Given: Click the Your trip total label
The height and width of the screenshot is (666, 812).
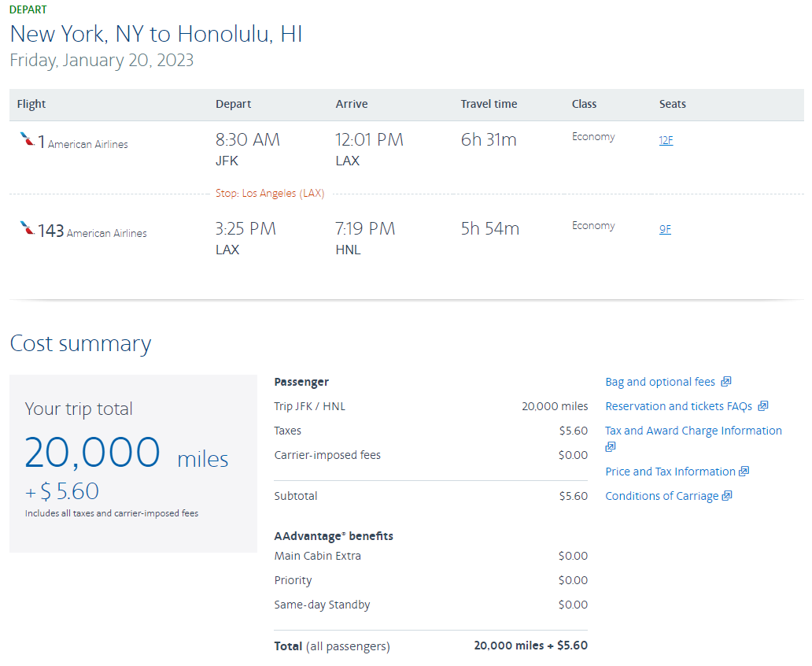Looking at the screenshot, I should [79, 409].
